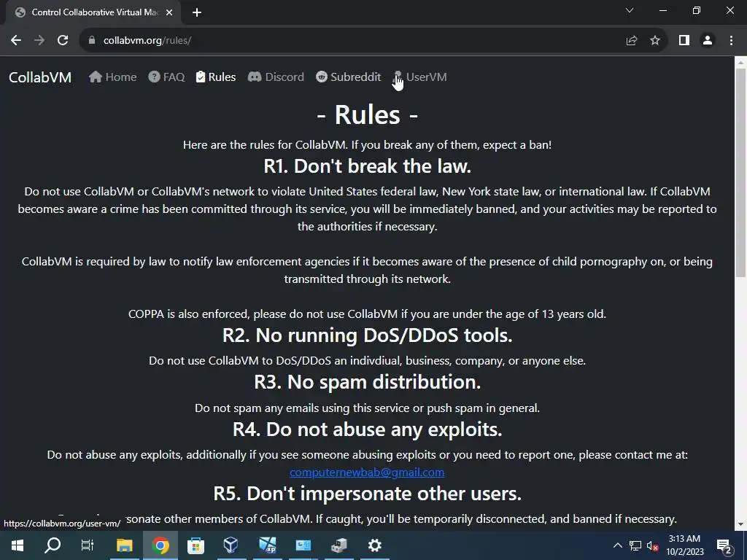This screenshot has width=747, height=560.
Task: Open Microsoft Store from taskbar
Action: pyautogui.click(x=196, y=545)
